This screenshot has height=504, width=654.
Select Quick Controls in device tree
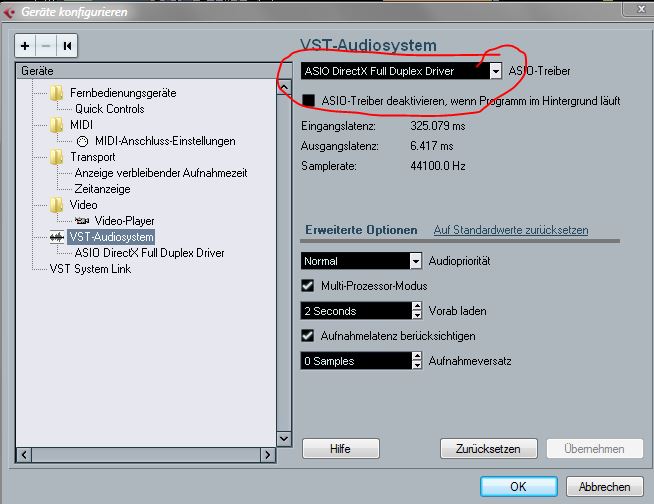point(109,109)
